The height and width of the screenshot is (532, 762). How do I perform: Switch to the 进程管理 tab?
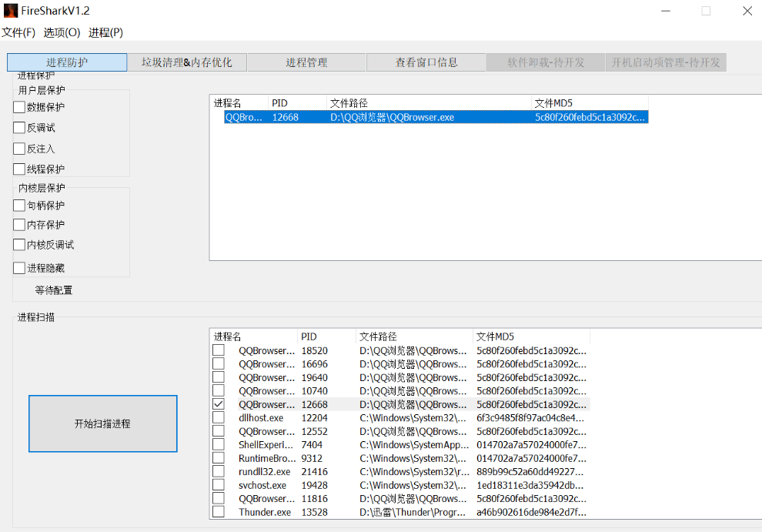306,62
